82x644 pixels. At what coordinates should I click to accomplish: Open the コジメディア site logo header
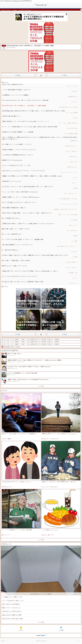(41, 5)
